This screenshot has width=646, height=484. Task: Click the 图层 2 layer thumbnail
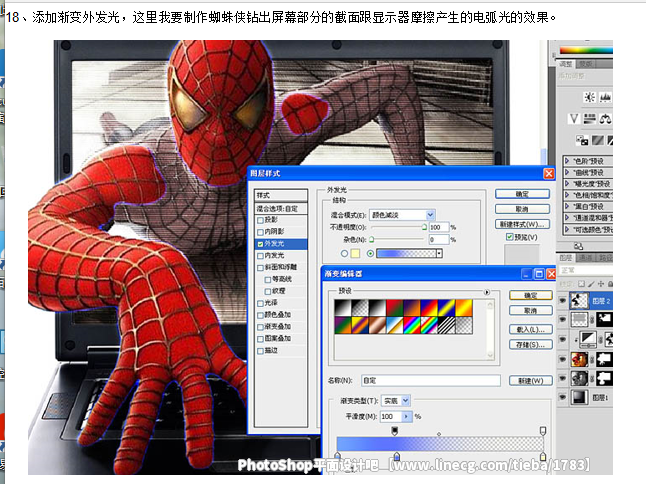579,301
